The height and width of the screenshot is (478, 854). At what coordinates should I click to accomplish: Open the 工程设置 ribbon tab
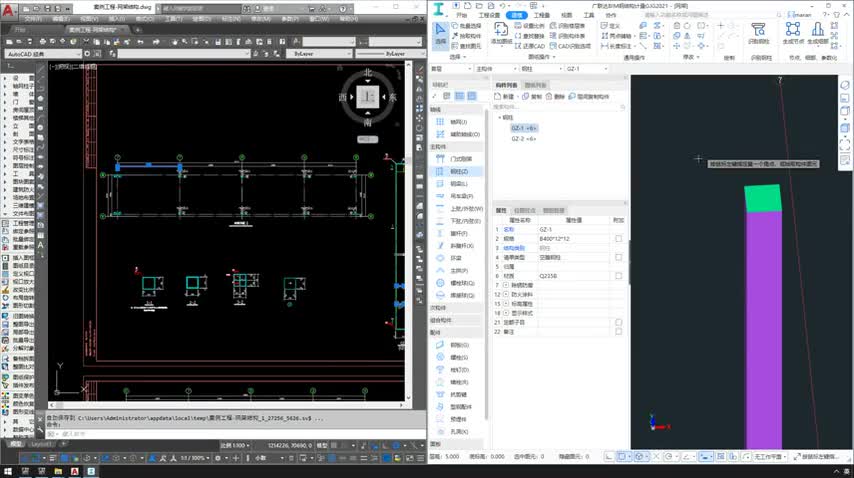[488, 16]
